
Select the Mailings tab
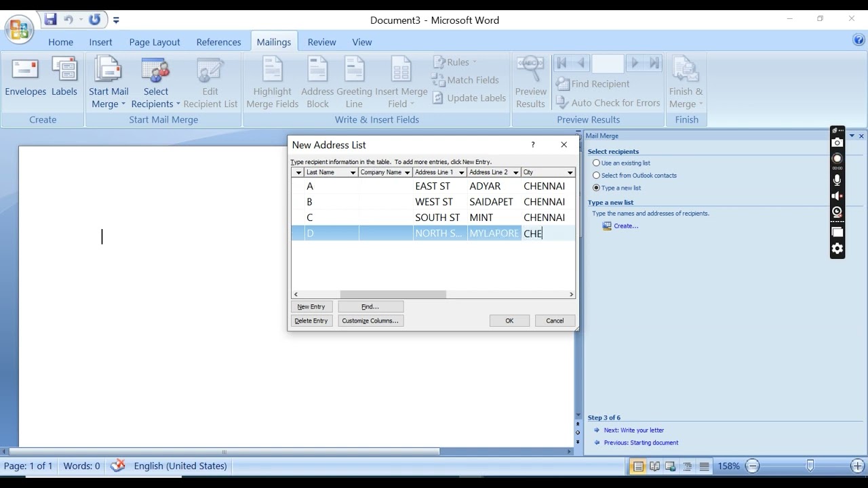(x=273, y=42)
